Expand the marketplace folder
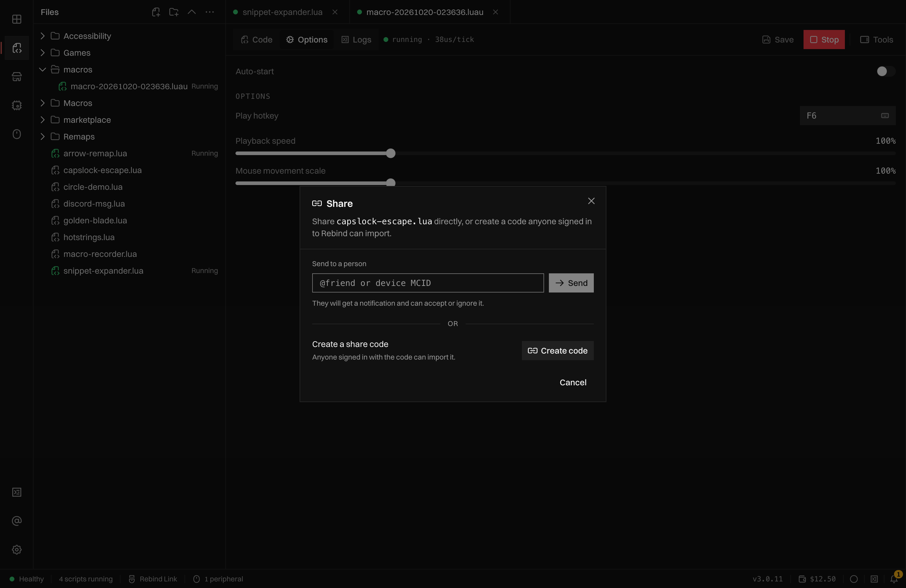The height and width of the screenshot is (588, 906). click(43, 119)
